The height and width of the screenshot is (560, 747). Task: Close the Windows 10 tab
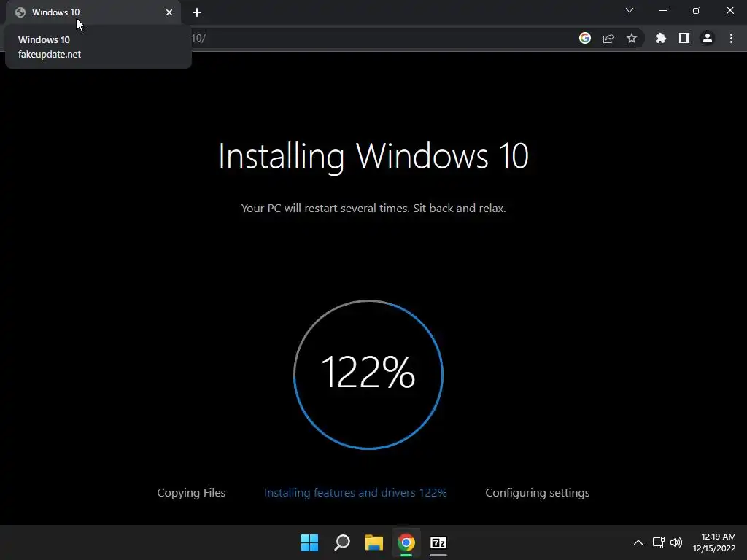[169, 12]
